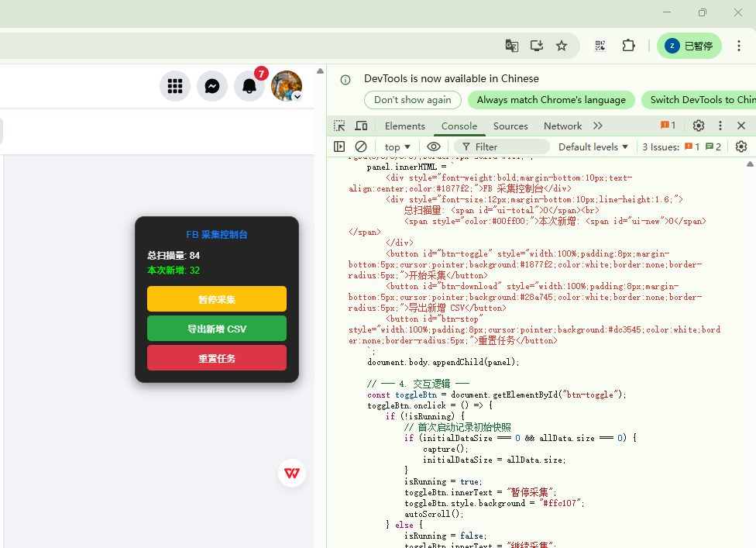Bookmark this page with the star icon
This screenshot has width=756, height=548.
click(x=562, y=46)
